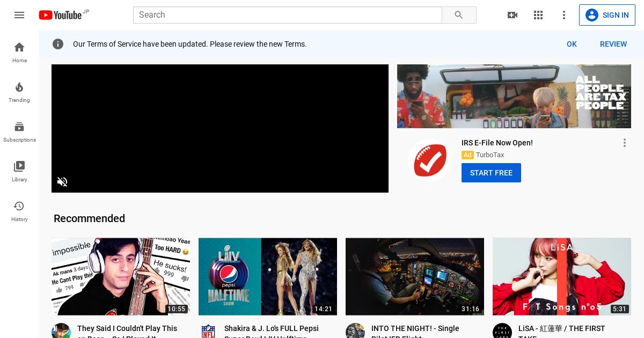Open the bass guitar video thumbnail
Image resolution: width=644 pixels, height=338 pixels.
[121, 276]
